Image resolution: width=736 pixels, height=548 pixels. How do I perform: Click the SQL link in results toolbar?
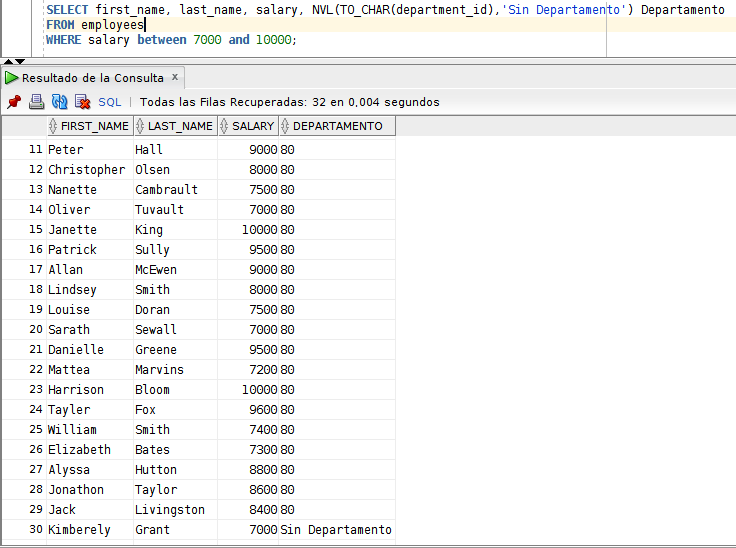[x=109, y=102]
